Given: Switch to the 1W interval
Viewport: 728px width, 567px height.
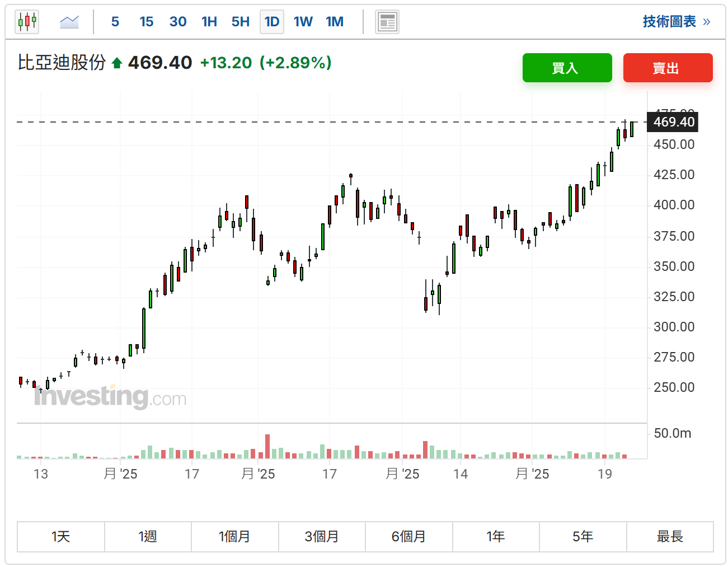Looking at the screenshot, I should click(x=303, y=22).
